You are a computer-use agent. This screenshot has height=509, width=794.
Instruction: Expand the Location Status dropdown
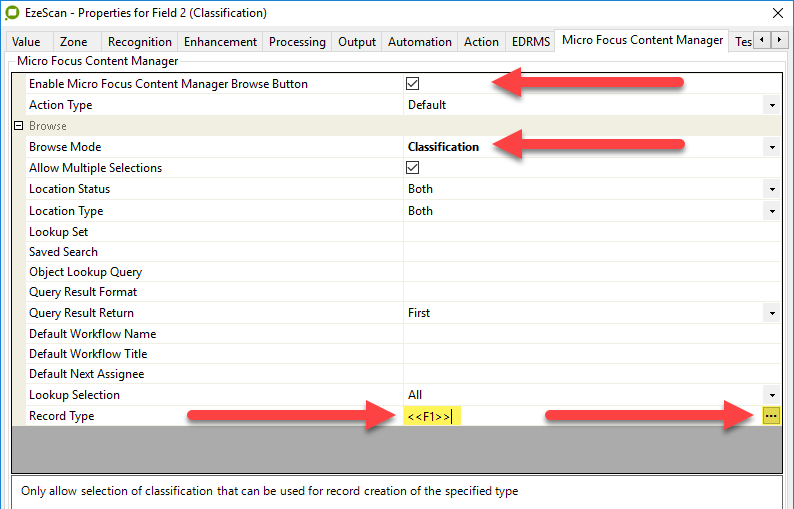coord(771,189)
